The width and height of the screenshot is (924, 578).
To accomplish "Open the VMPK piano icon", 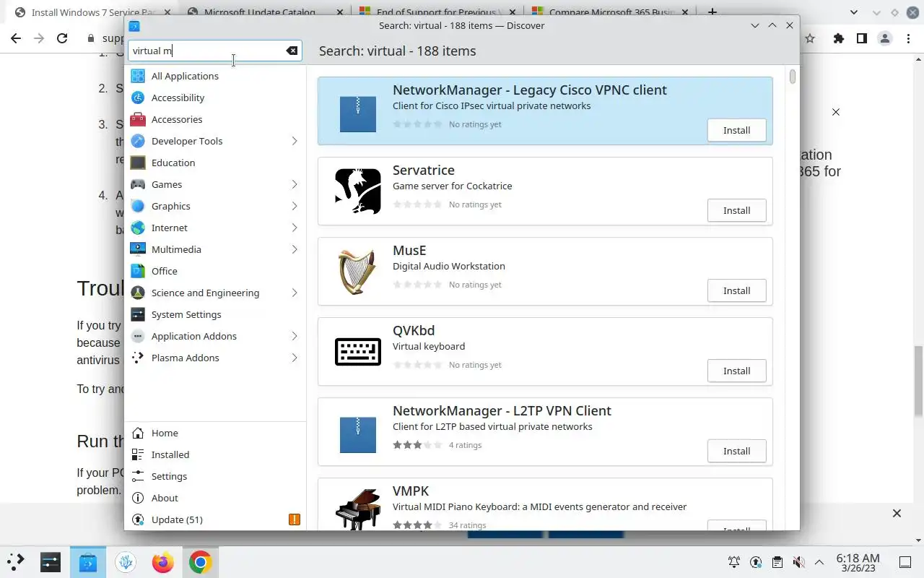I will 358,509.
